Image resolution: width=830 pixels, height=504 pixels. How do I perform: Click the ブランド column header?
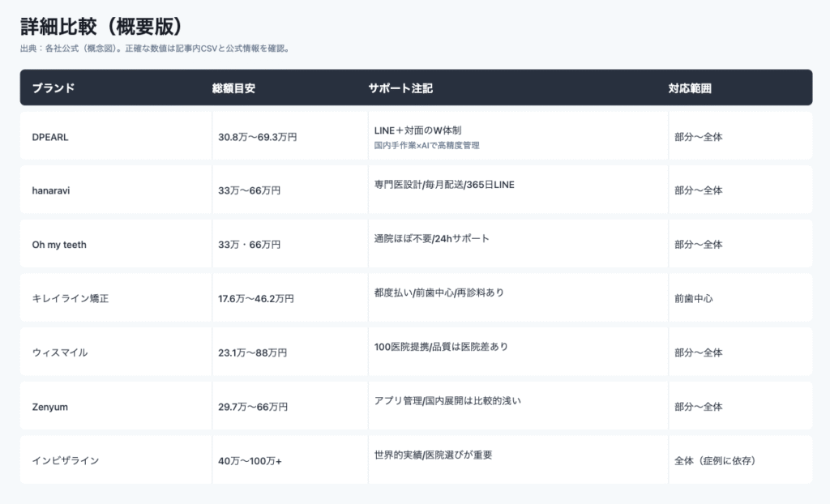[x=53, y=88]
